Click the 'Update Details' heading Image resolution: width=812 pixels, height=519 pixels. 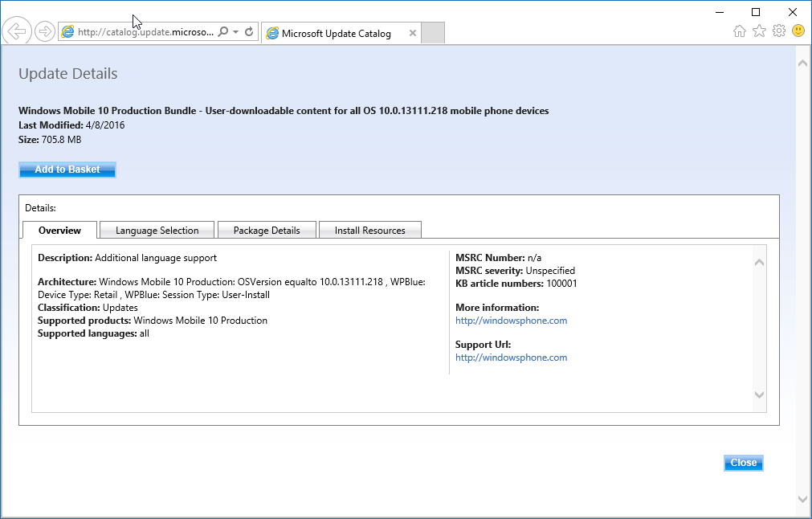pos(67,74)
